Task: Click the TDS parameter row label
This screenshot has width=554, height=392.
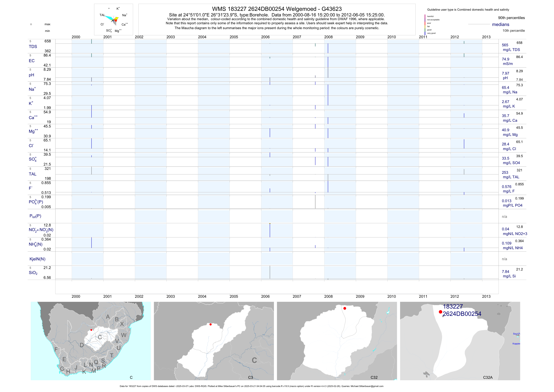Action: tap(33, 47)
